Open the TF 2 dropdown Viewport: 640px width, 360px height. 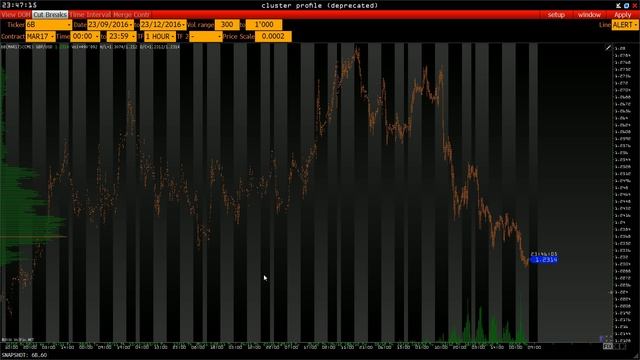tap(206, 36)
